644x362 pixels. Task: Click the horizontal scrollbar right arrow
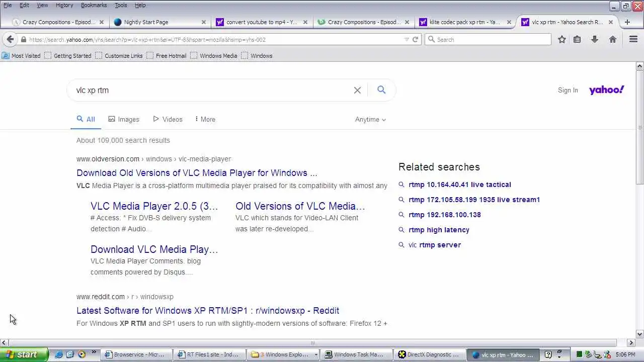[631, 343]
